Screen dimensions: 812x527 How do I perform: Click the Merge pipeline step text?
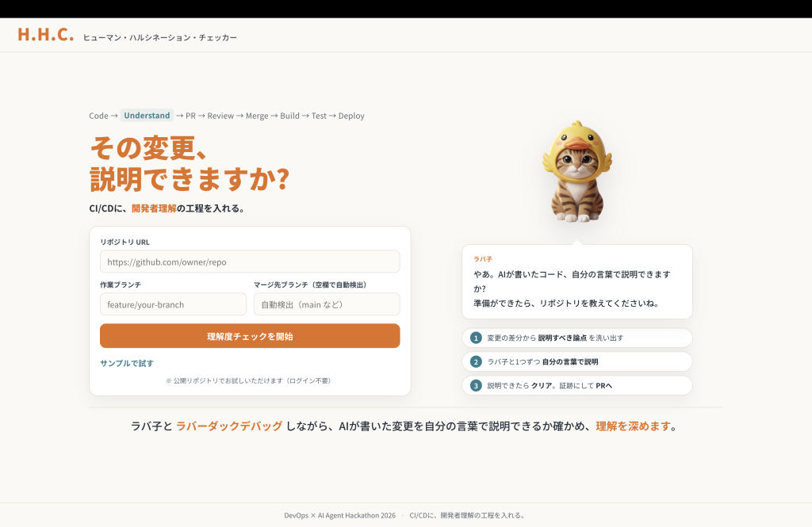(257, 116)
